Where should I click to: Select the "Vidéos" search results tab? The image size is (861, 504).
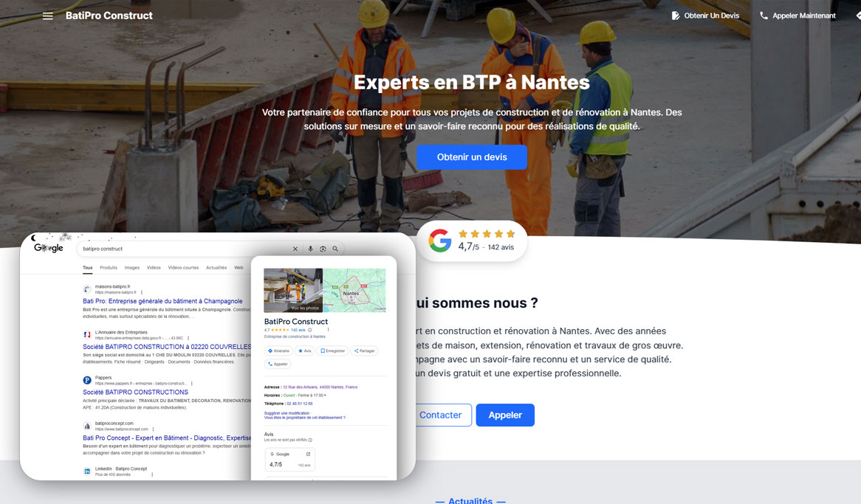[x=154, y=268]
